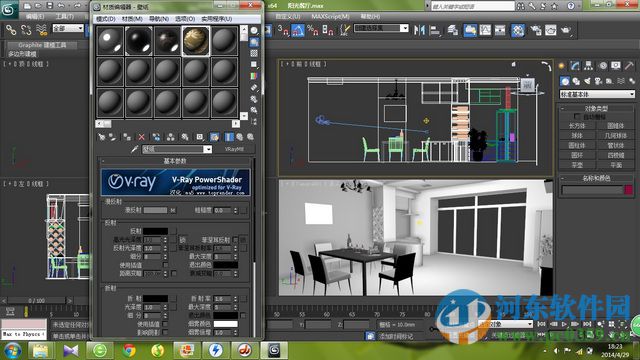Click Video Color Check icon in sidebar

(x=254, y=76)
